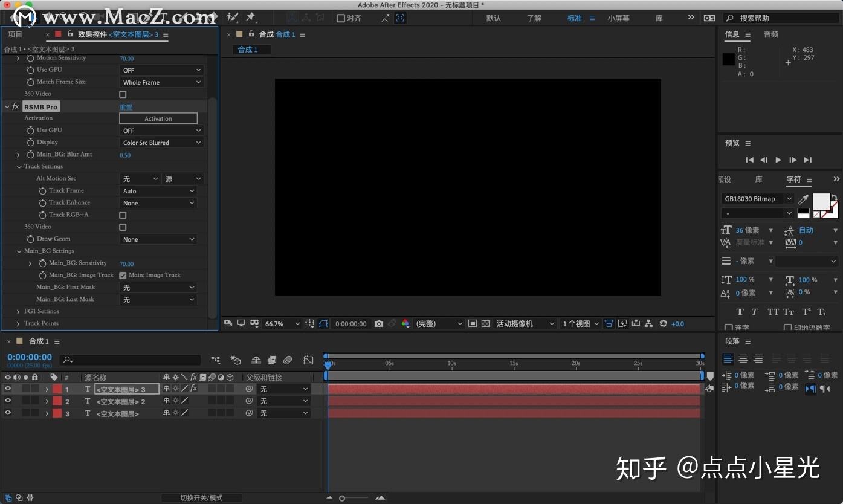The width and height of the screenshot is (843, 504).
Task: Expand the Track Points group
Action: 18,324
